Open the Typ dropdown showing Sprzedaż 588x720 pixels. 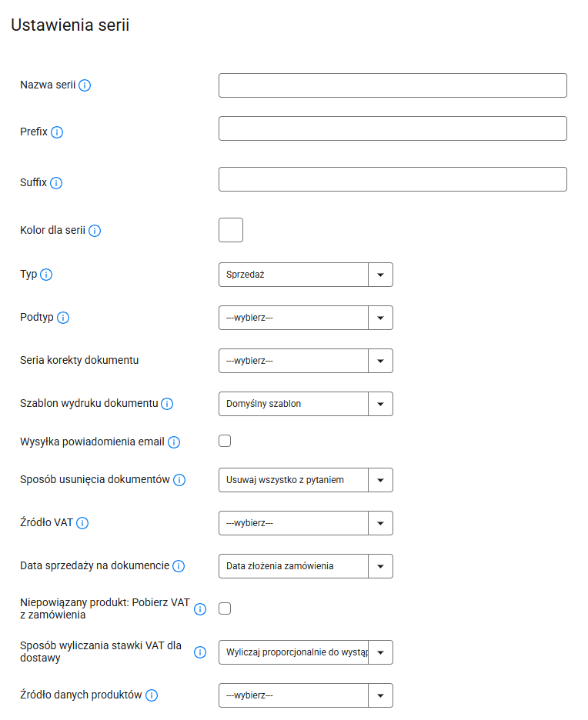306,275
